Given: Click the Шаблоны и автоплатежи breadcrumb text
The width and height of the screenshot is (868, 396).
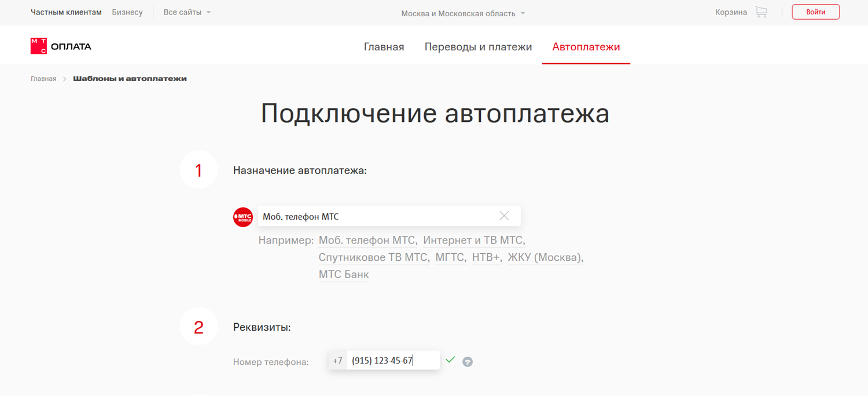Looking at the screenshot, I should point(130,79).
